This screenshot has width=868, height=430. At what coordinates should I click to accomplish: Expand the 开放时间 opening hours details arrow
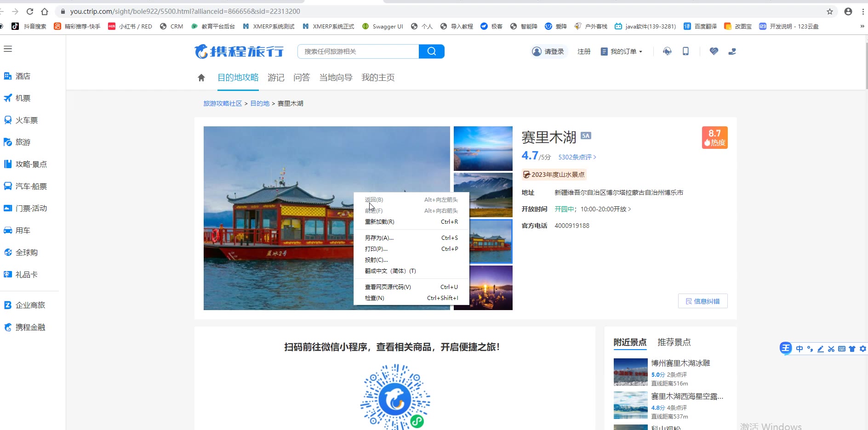[629, 209]
